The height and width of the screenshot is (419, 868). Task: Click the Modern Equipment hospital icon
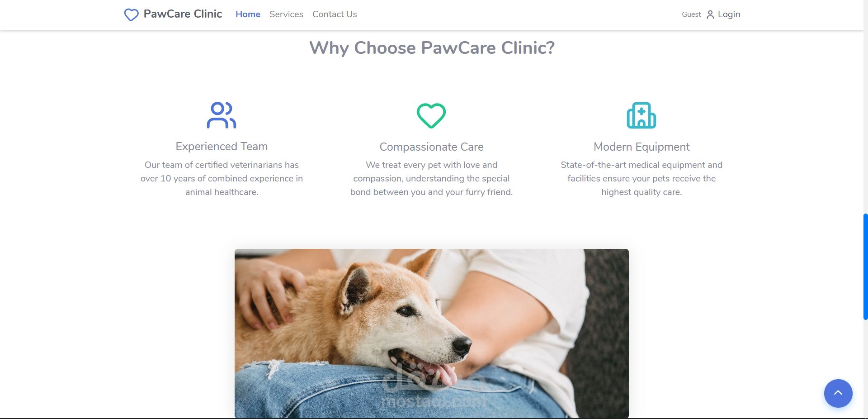(x=642, y=115)
